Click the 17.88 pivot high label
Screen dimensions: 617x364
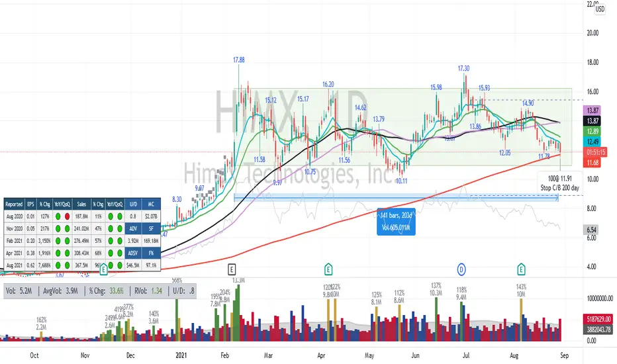tap(238, 60)
